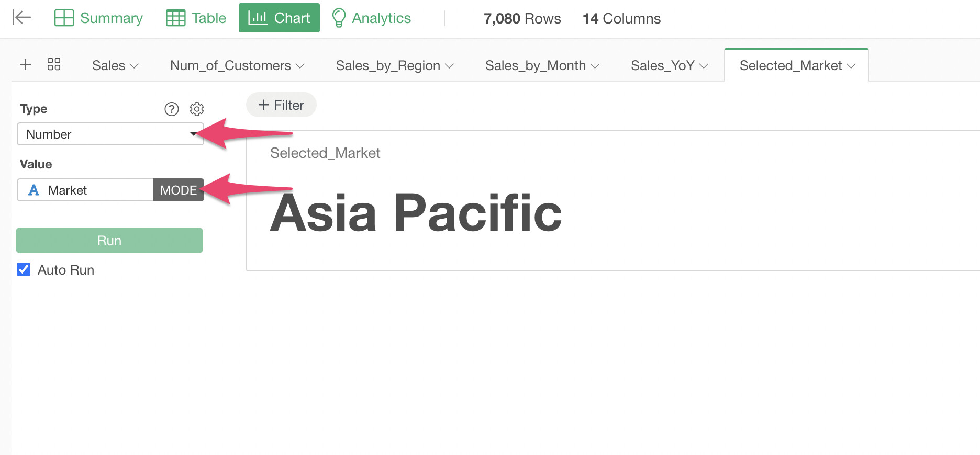The width and height of the screenshot is (980, 455).
Task: Open the chart grid layout icon
Action: [x=54, y=65]
